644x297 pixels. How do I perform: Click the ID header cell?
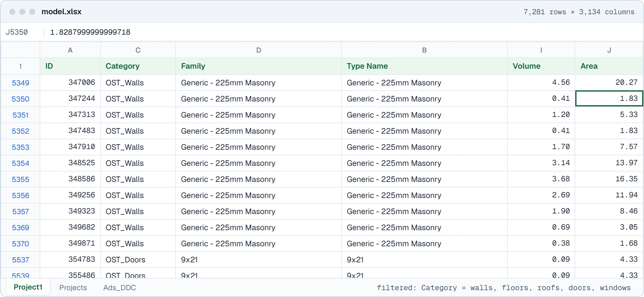(70, 66)
